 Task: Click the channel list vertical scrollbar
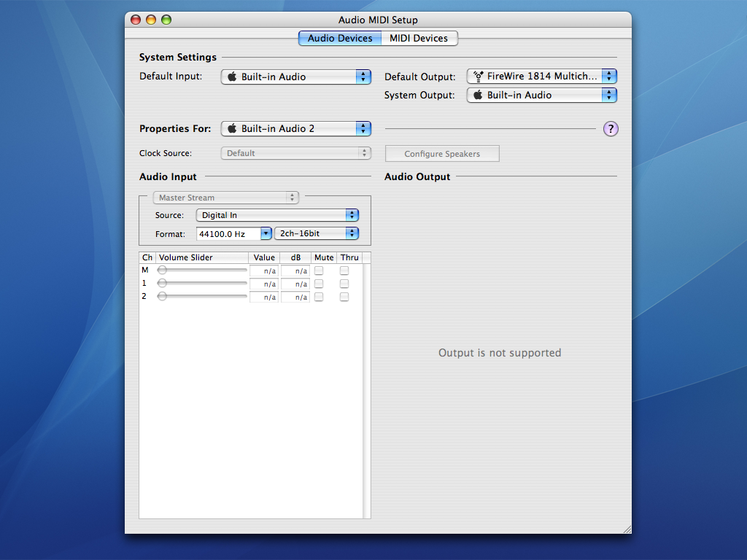(x=366, y=391)
